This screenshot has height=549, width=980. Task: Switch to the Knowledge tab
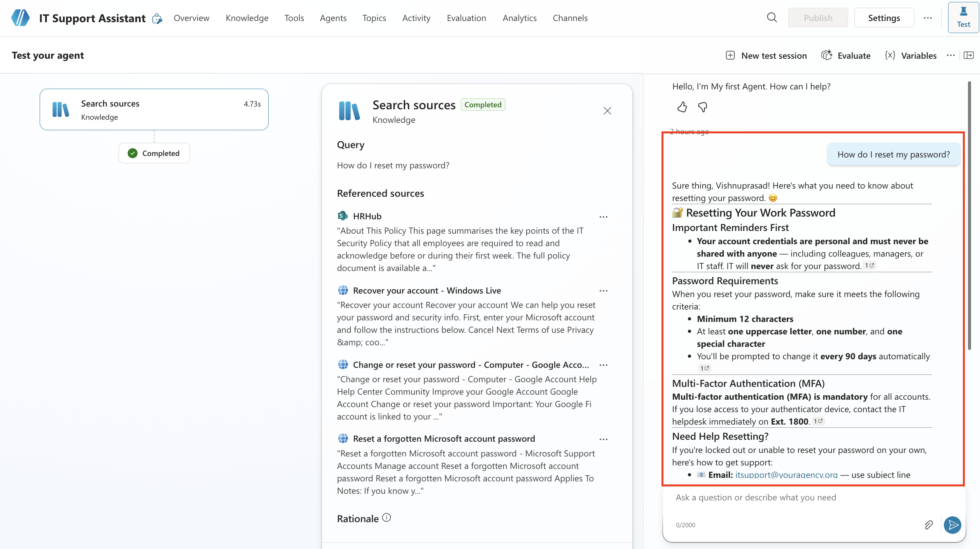247,18
